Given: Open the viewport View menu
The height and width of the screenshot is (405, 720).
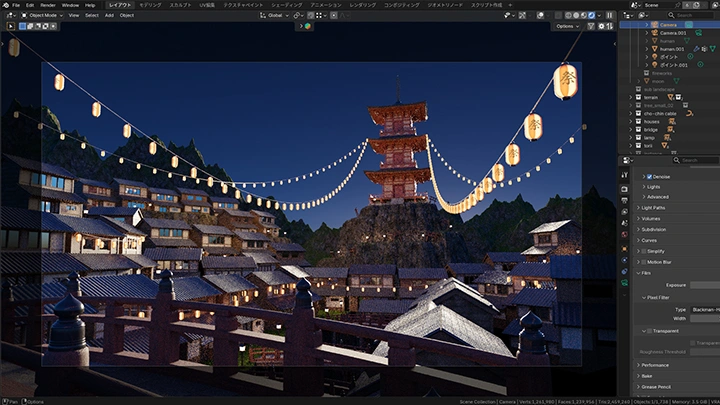Looking at the screenshot, I should point(73,15).
